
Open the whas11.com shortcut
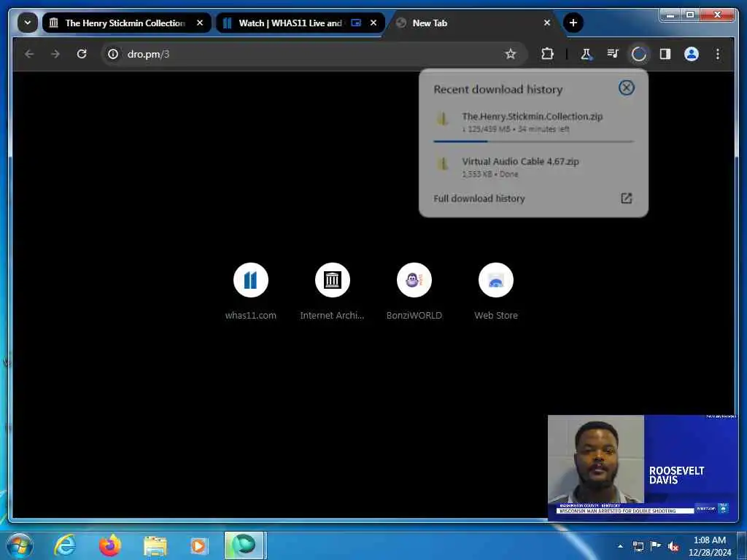(251, 292)
